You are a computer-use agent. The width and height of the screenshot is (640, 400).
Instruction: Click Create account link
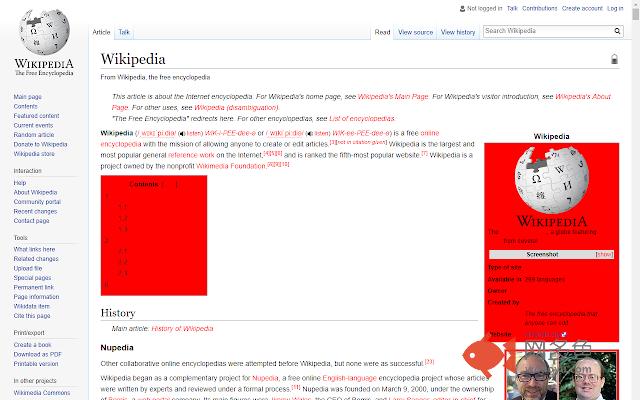582,8
